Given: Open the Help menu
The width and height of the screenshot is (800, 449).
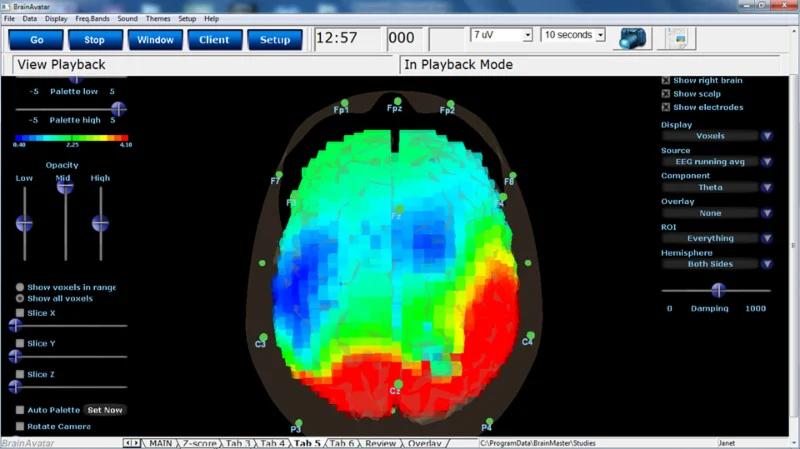Looking at the screenshot, I should (211, 18).
